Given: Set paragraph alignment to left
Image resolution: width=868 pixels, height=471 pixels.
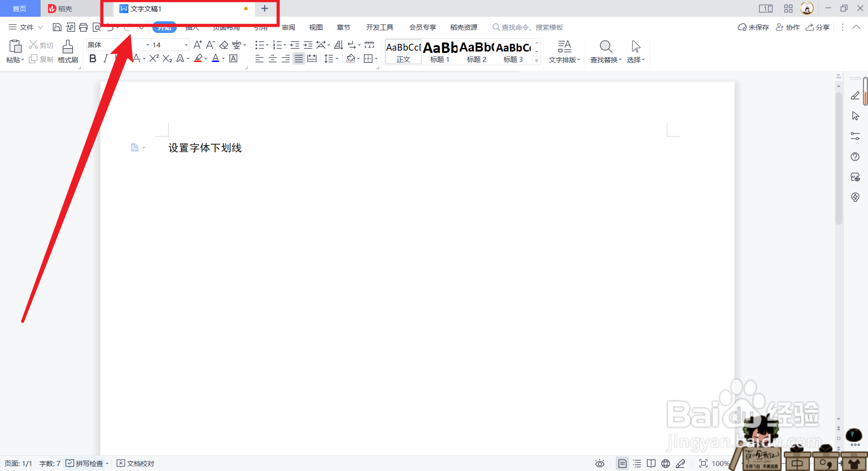Looking at the screenshot, I should coord(259,59).
